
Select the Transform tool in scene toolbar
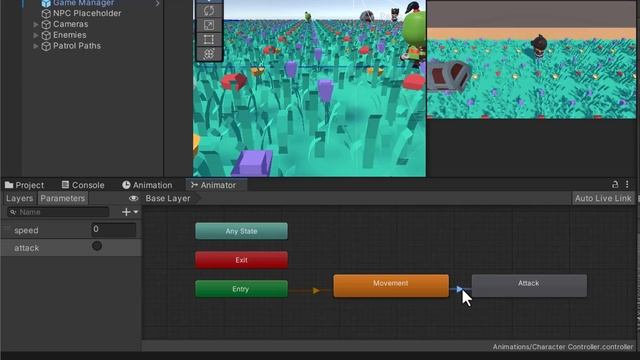coord(209,54)
